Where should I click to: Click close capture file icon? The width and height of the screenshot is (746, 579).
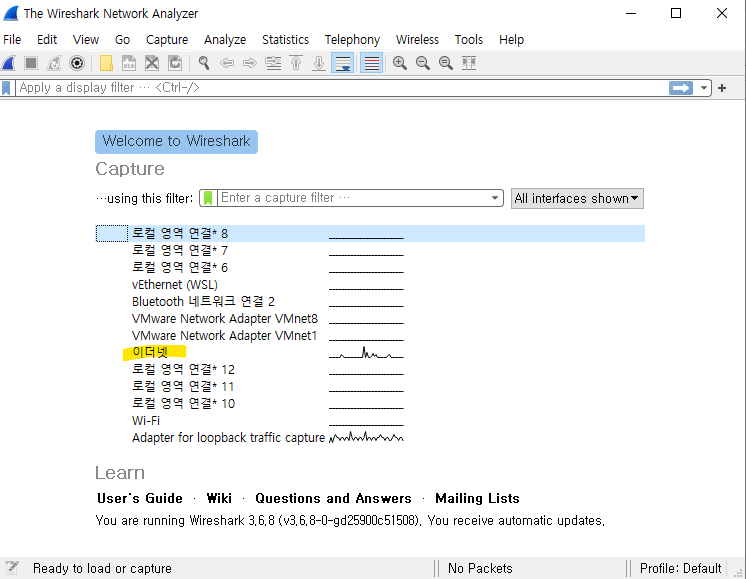[152, 63]
